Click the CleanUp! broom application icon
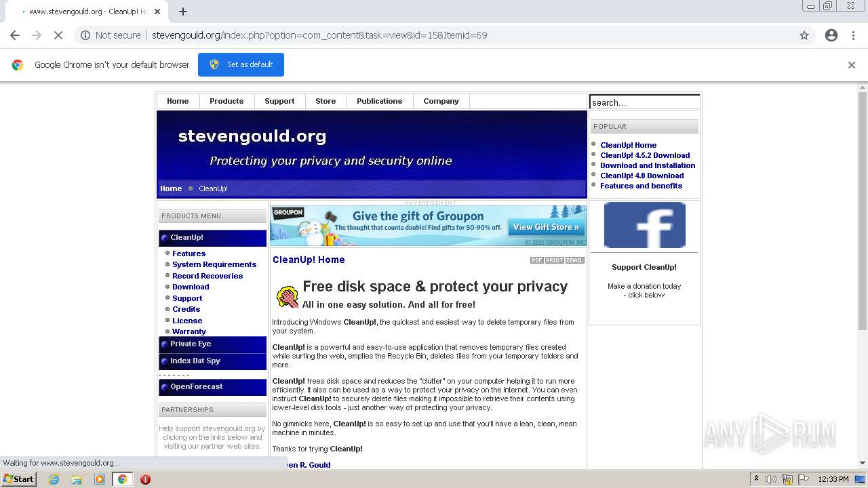Viewport: 868px width, 488px height. tap(288, 296)
